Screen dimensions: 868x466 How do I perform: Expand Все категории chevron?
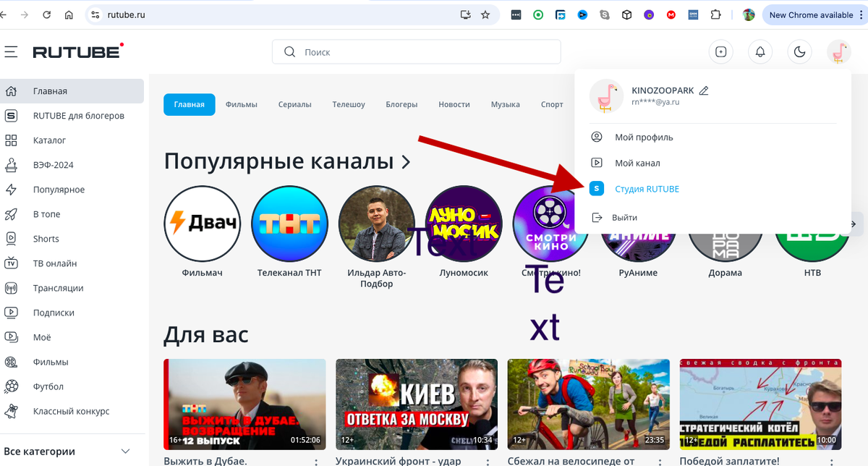point(126,451)
